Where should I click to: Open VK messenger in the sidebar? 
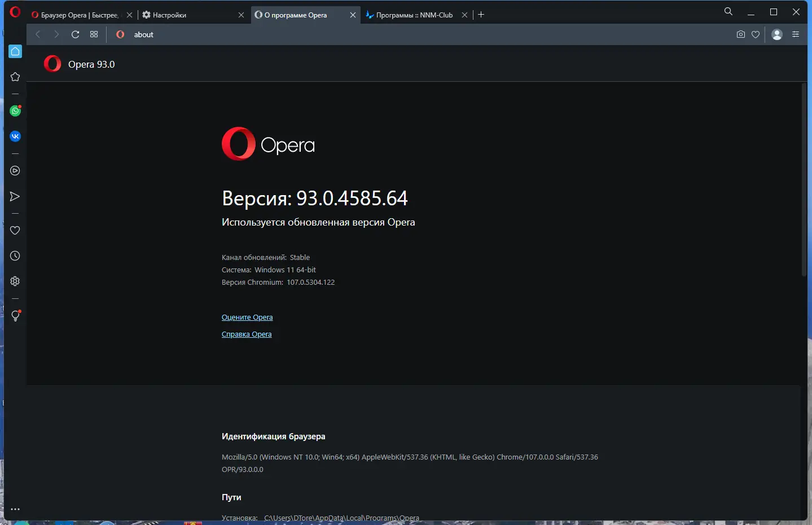click(15, 136)
